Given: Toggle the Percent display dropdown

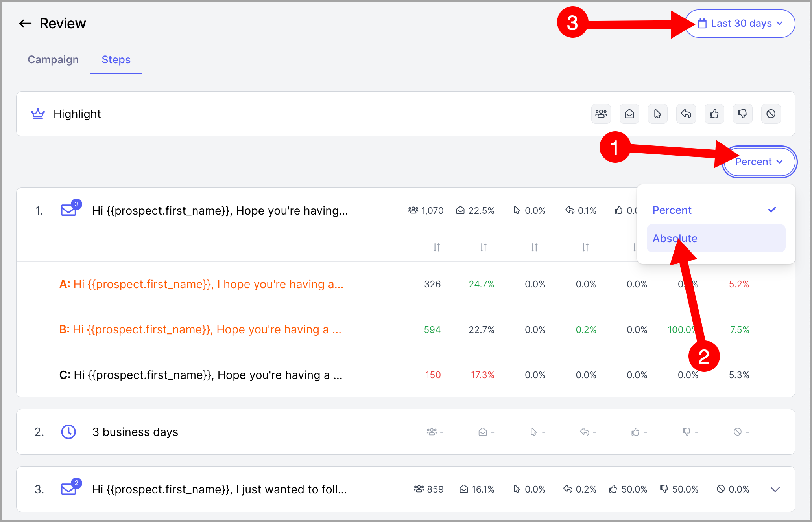Looking at the screenshot, I should 759,162.
